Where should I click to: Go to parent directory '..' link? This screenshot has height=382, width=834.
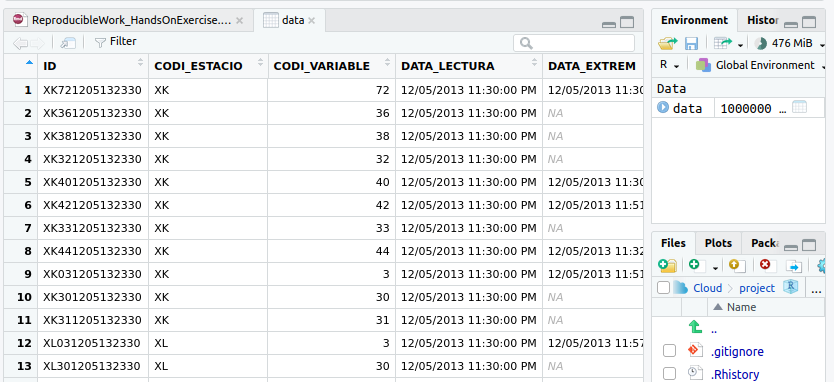(x=713, y=330)
